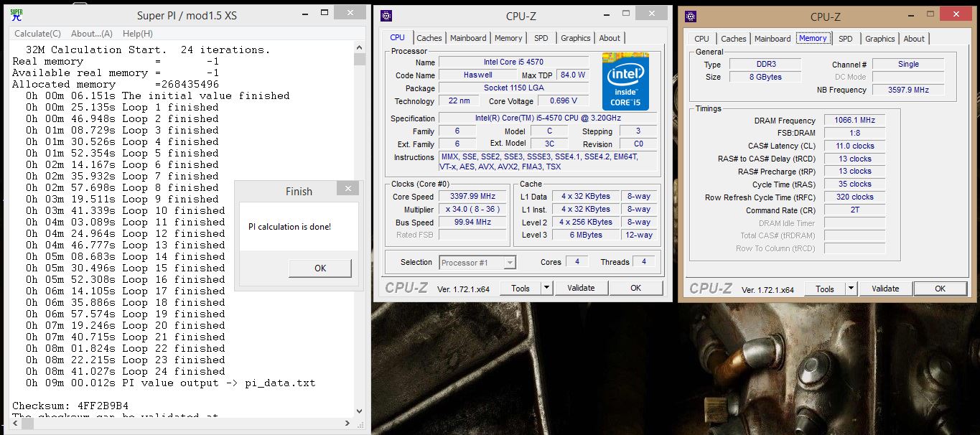The width and height of the screenshot is (980, 435).
Task: Click the CPU-Z icon in the CPU window title bar
Action: 386,16
